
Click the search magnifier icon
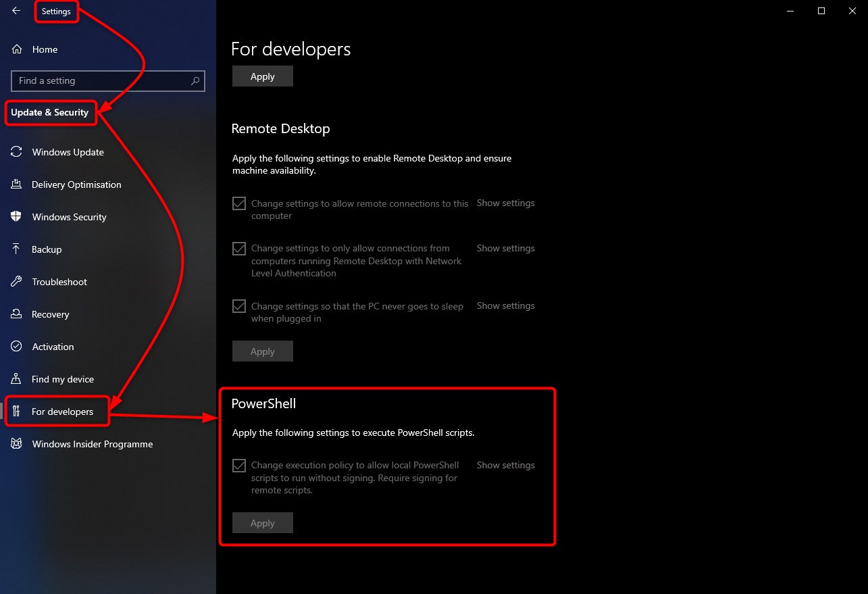click(195, 80)
